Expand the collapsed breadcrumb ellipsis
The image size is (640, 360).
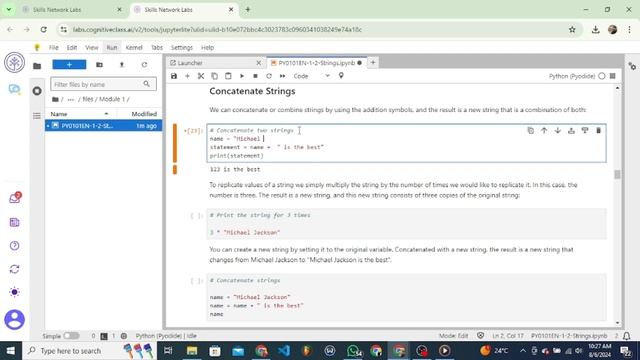coord(71,99)
